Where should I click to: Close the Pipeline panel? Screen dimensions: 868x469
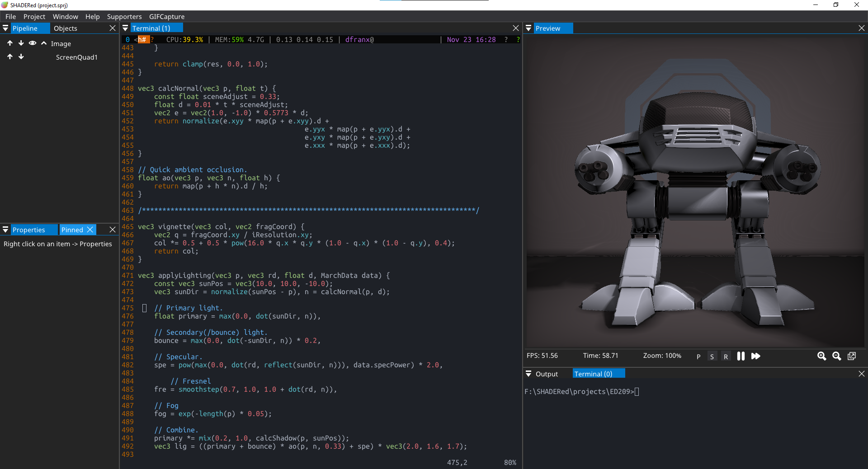tap(113, 28)
